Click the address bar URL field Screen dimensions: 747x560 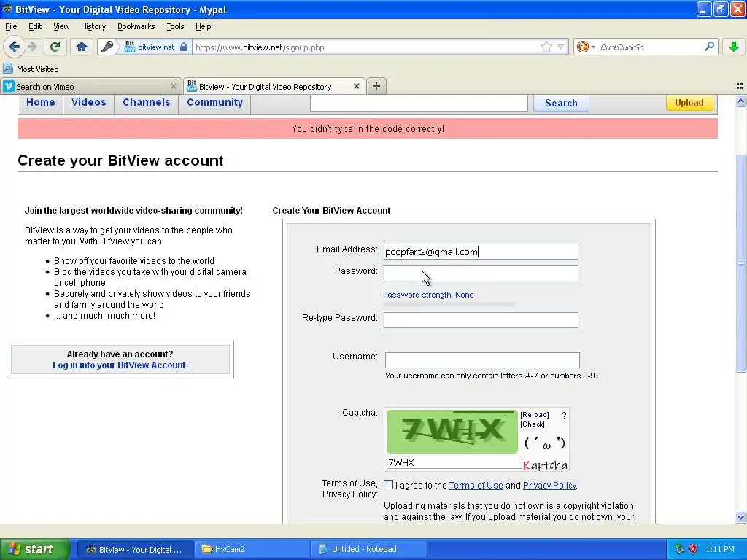point(365,47)
